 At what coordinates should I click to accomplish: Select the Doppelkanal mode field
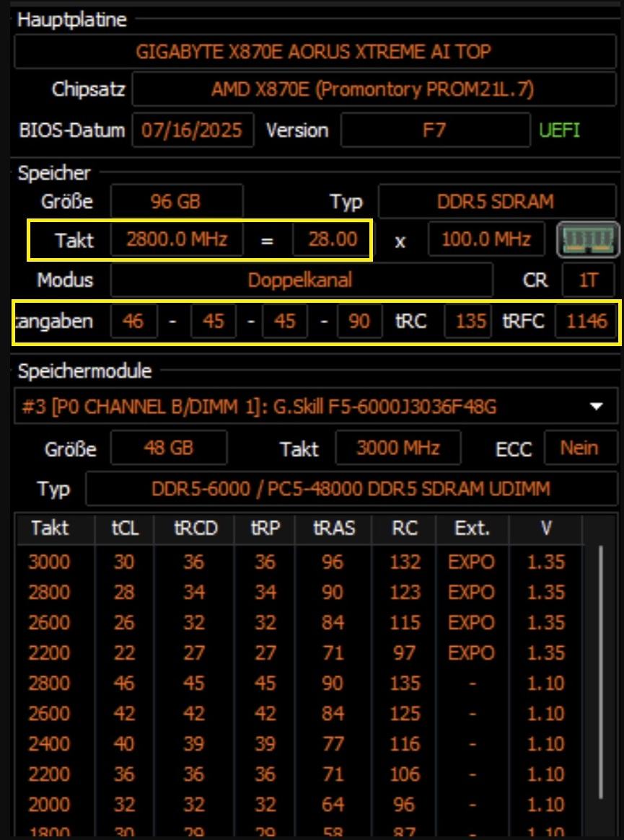tap(302, 280)
